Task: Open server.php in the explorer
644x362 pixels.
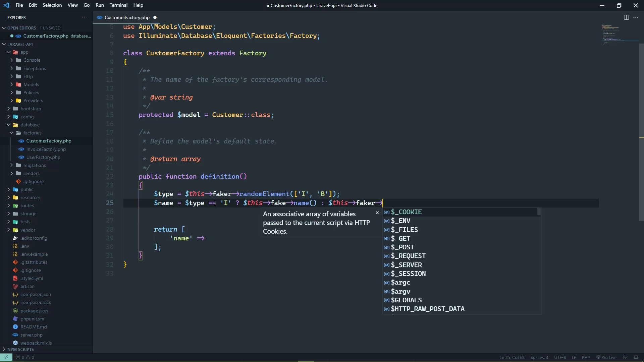Action: click(31, 335)
